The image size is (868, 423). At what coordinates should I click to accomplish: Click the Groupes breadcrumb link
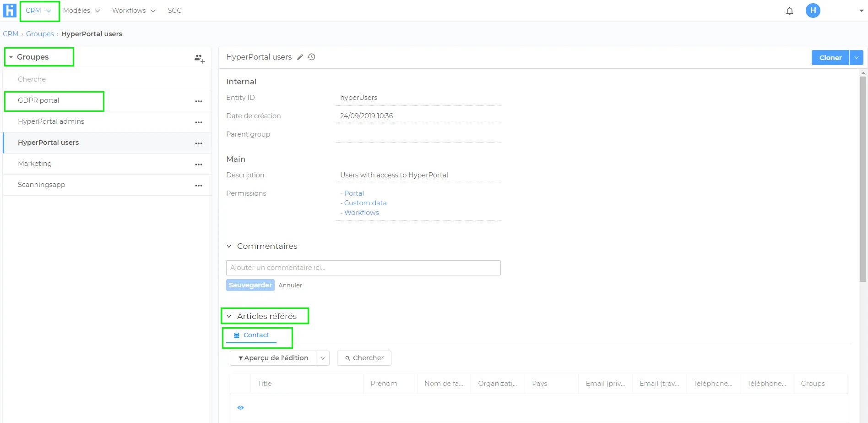pyautogui.click(x=40, y=34)
